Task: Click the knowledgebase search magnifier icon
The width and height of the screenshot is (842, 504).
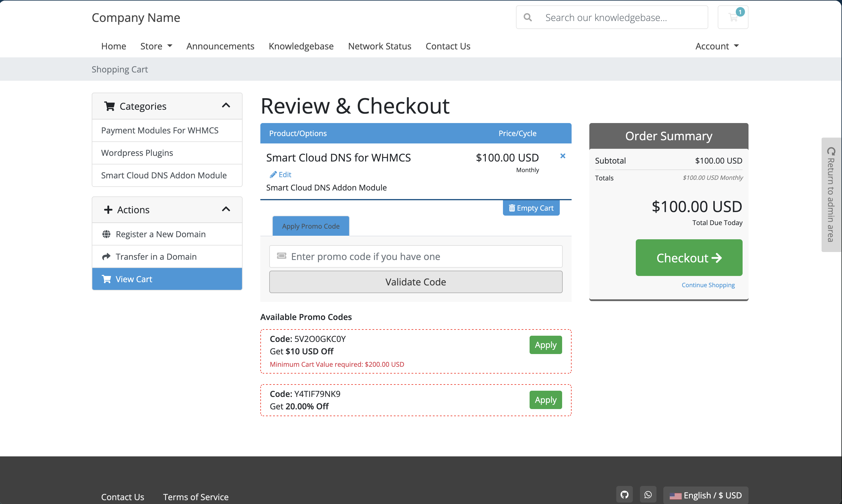Action: 528,17
